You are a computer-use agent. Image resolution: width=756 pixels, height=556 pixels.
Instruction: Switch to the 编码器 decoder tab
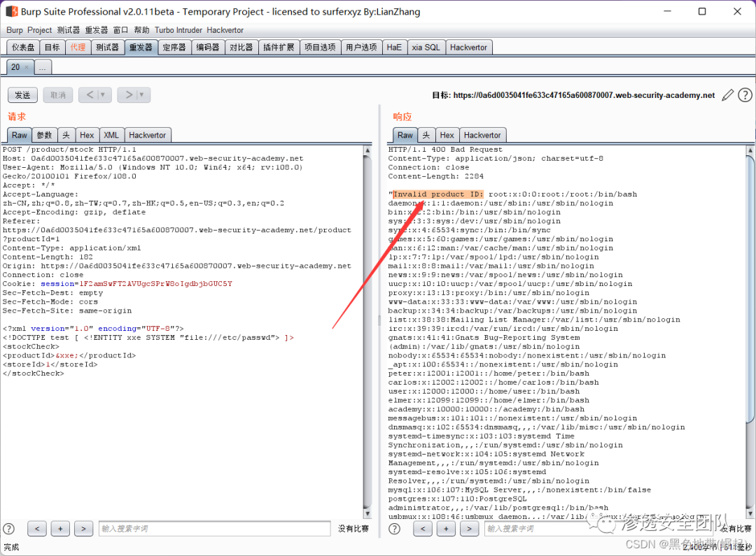[208, 48]
